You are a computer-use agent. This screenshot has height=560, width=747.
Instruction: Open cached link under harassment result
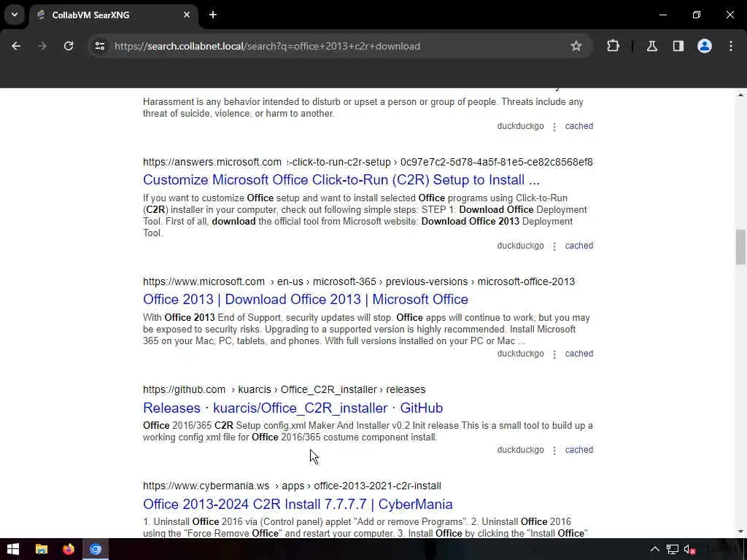pyautogui.click(x=578, y=126)
